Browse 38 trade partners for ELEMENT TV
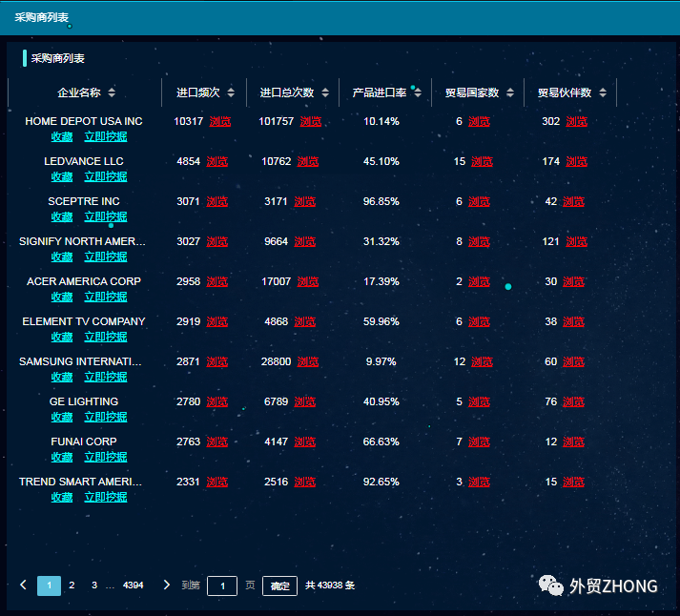 (574, 321)
